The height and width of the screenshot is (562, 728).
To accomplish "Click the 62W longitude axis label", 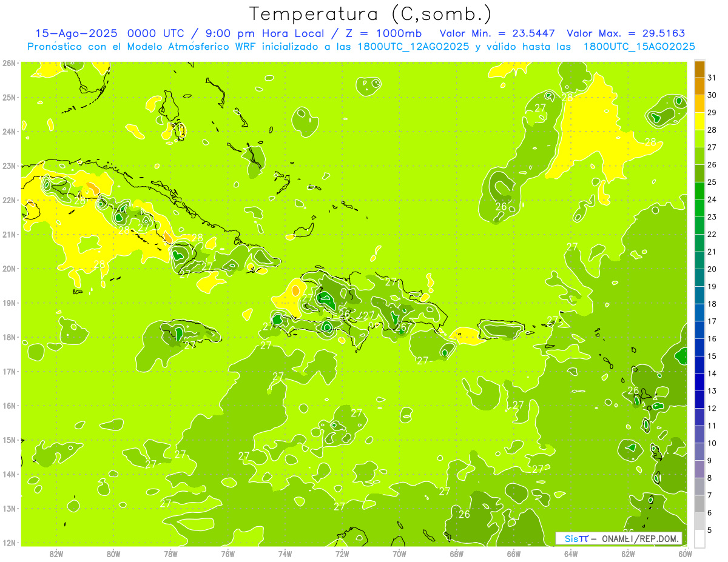I will pos(628,554).
